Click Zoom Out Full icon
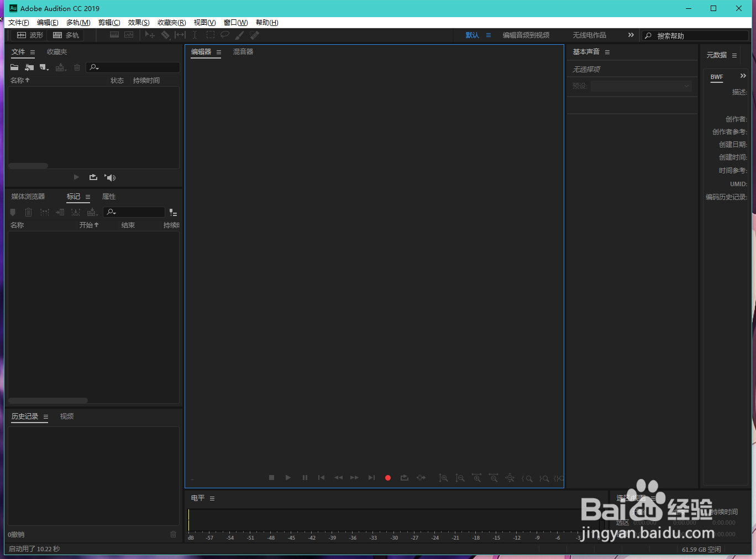 (x=510, y=478)
